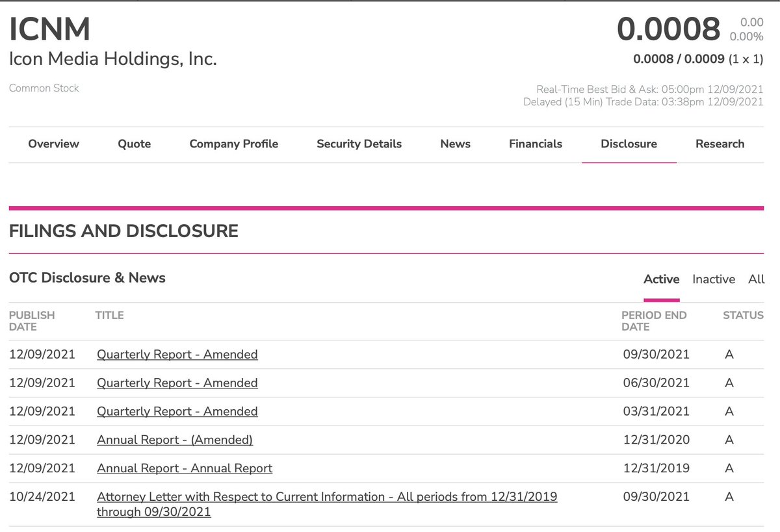Click the ICNM ticker symbol heading
The height and width of the screenshot is (532, 780).
[49, 30]
